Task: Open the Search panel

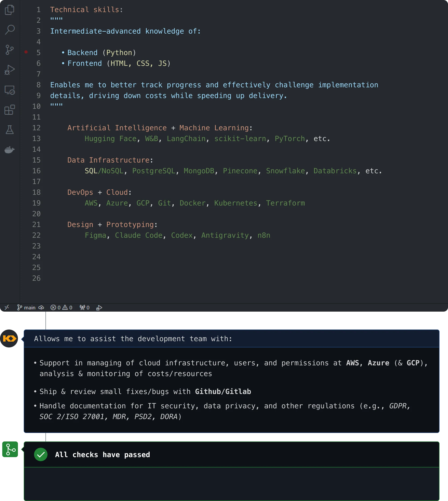Action: point(9,29)
